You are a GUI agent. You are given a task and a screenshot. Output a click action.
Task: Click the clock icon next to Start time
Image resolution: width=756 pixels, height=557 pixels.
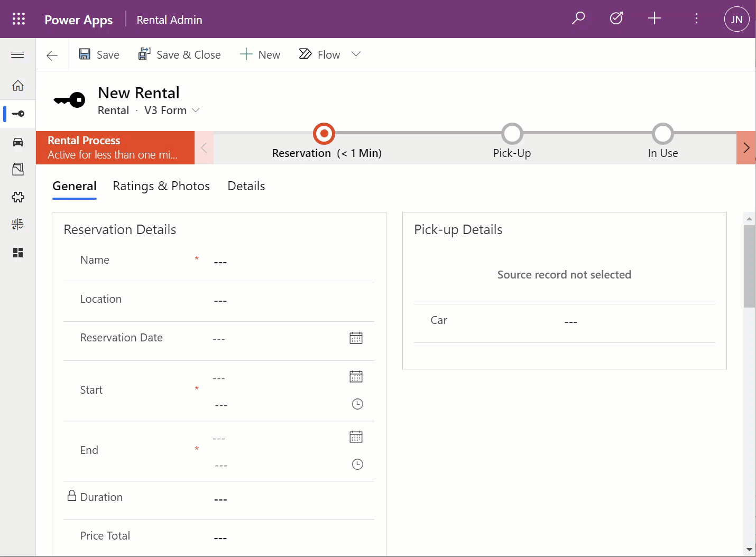click(x=357, y=404)
